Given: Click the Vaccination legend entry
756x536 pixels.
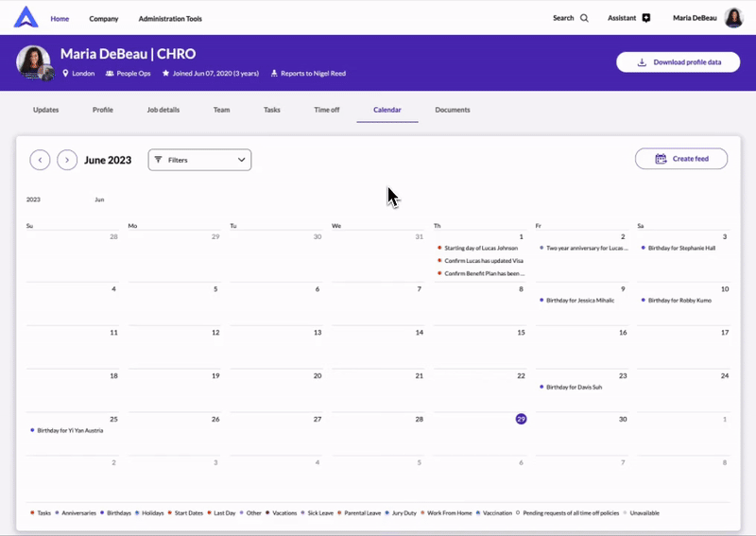Looking at the screenshot, I should coord(493,513).
